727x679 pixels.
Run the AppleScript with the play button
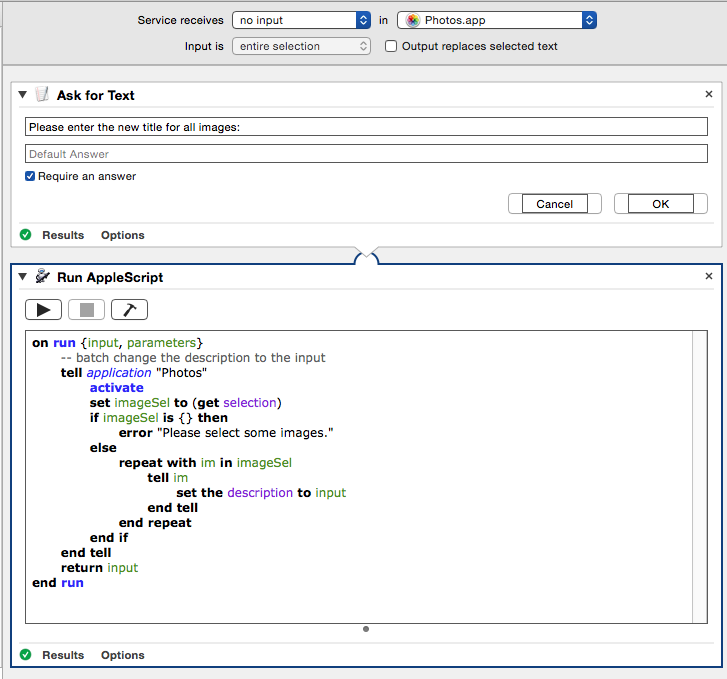[43, 309]
